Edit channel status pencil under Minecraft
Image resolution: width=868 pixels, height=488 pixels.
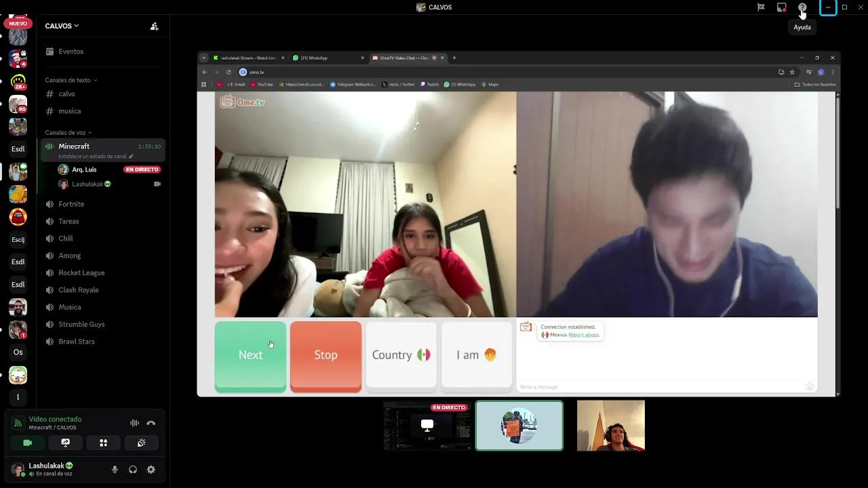[131, 157]
